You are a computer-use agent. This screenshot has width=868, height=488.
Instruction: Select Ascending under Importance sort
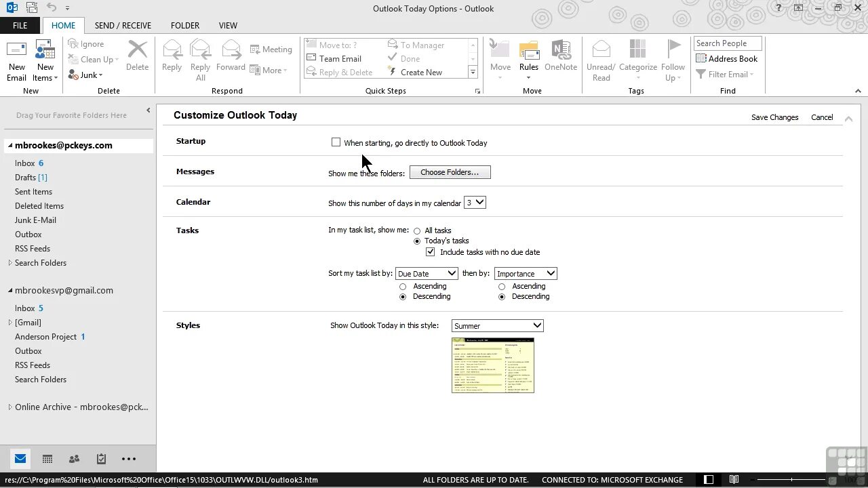(502, 287)
